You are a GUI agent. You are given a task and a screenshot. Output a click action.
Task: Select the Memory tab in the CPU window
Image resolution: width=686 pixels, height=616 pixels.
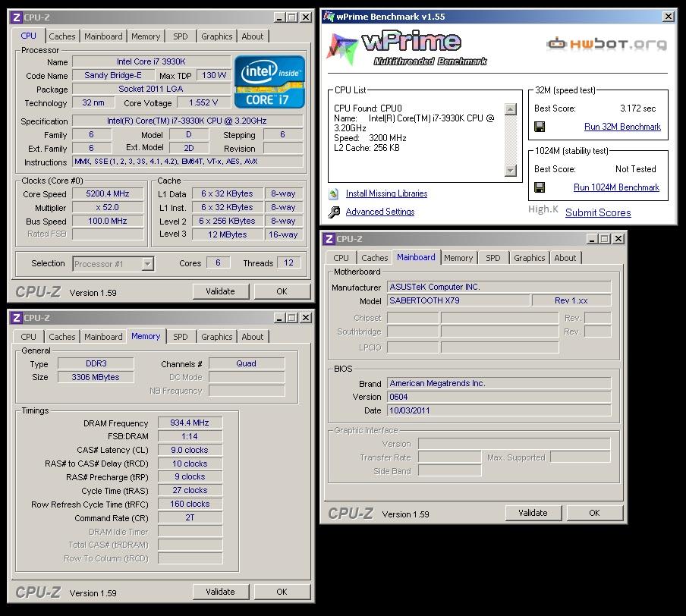[x=146, y=36]
